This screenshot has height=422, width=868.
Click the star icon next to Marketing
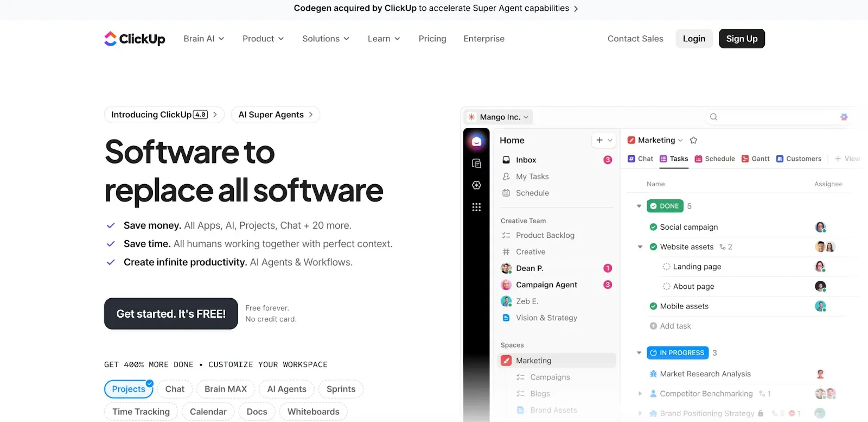tap(693, 140)
